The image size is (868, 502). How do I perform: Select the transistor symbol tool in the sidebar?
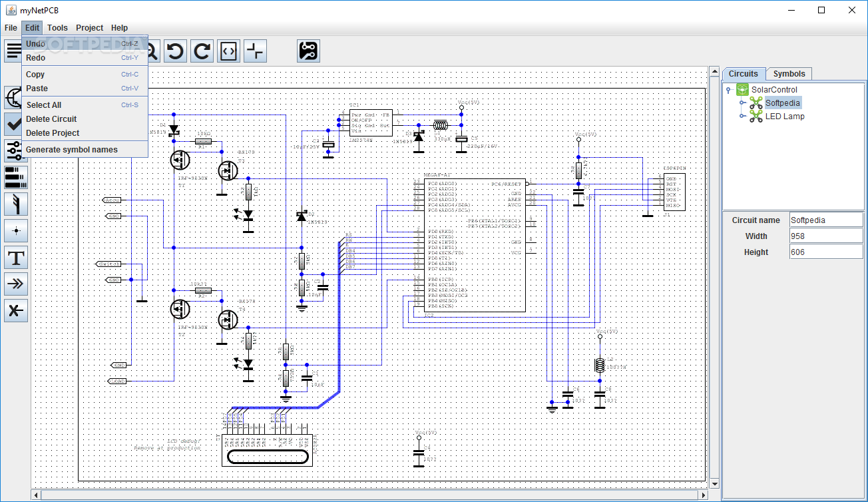click(13, 98)
